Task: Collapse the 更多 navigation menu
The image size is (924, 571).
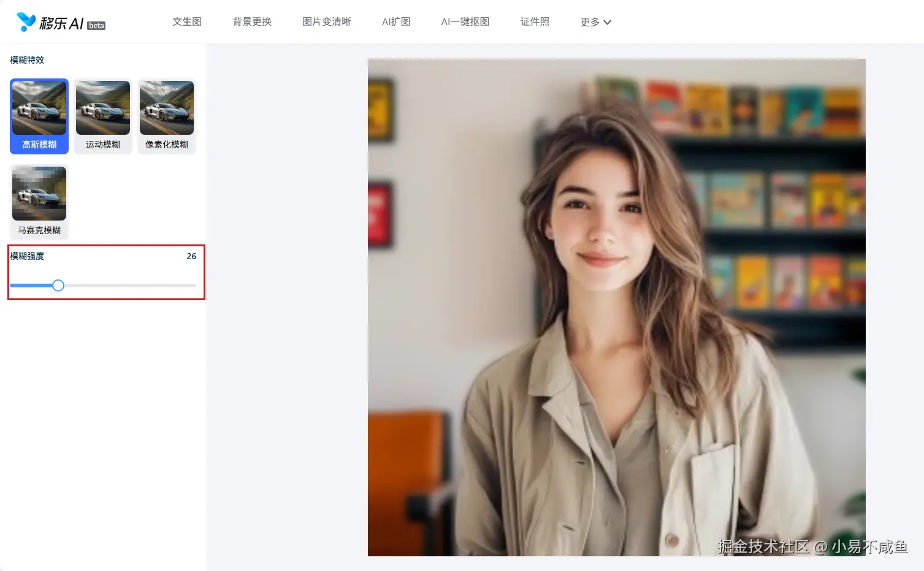Action: (x=594, y=21)
